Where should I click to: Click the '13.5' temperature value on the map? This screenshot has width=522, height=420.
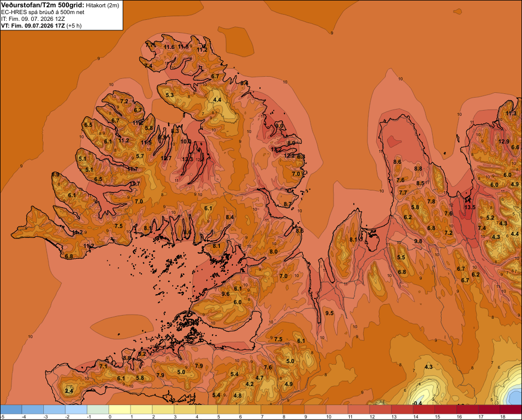[x=470, y=207]
